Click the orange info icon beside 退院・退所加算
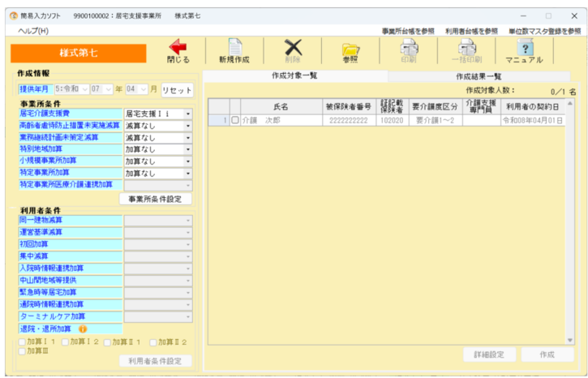 coord(83,329)
